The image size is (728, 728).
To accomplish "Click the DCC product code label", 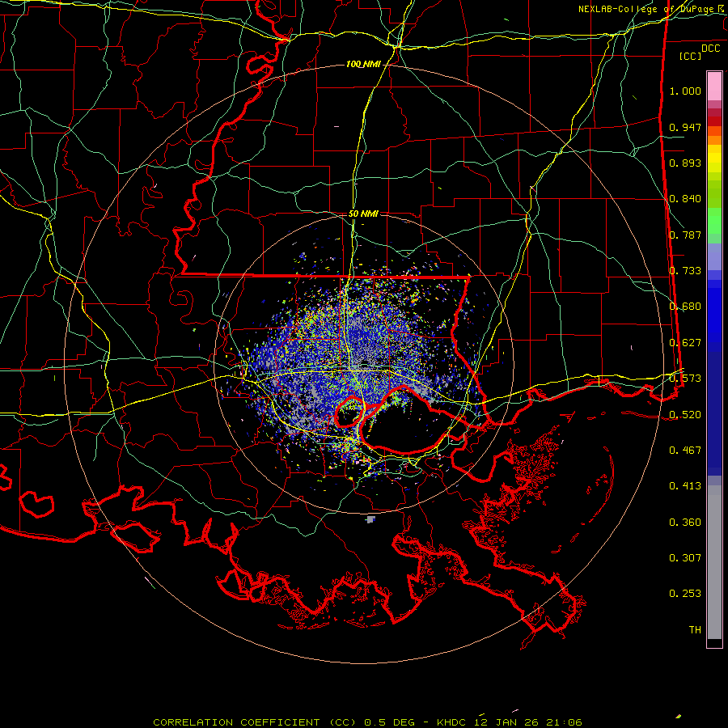I will 710,49.
